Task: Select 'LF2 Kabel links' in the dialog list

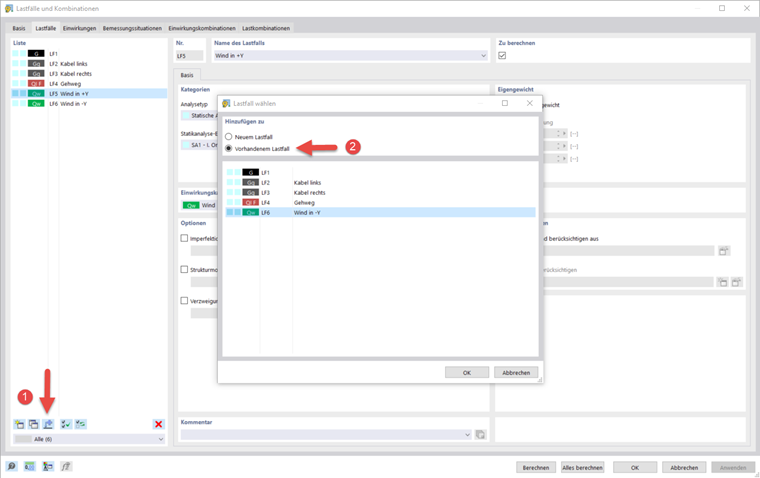Action: [x=380, y=182]
